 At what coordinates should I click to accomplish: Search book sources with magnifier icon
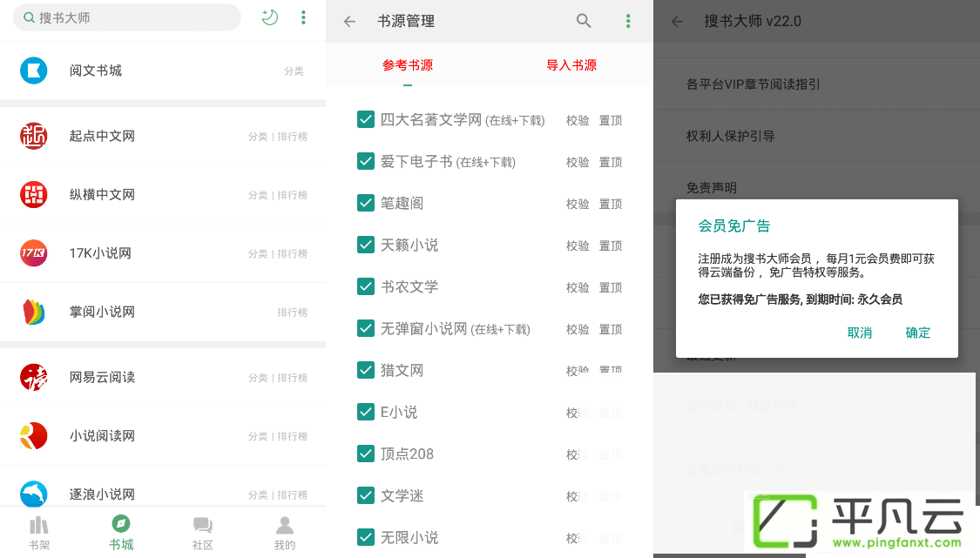[583, 21]
